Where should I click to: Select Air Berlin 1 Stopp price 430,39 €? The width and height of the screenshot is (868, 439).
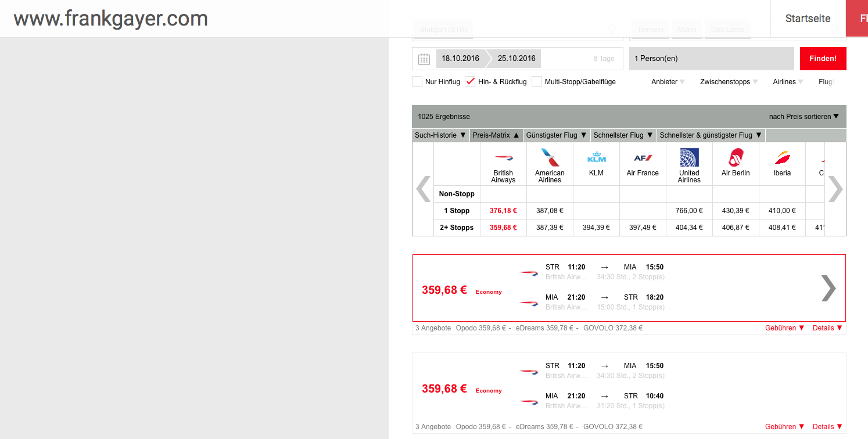[736, 211]
